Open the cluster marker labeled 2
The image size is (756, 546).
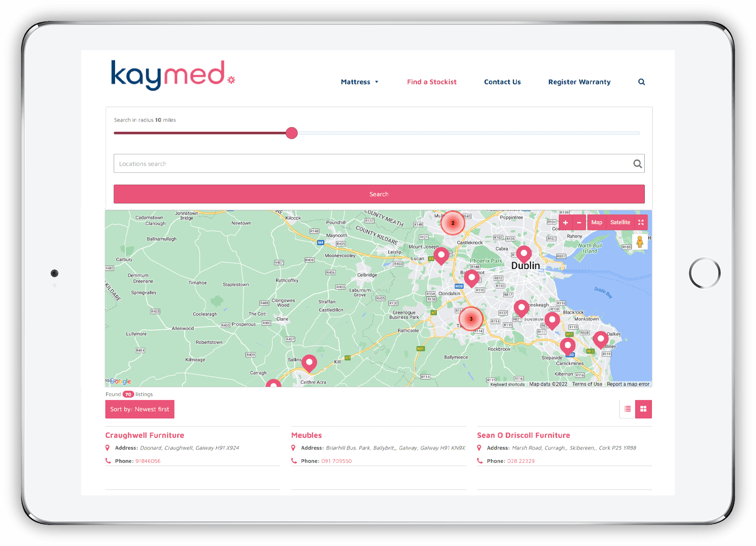point(453,223)
